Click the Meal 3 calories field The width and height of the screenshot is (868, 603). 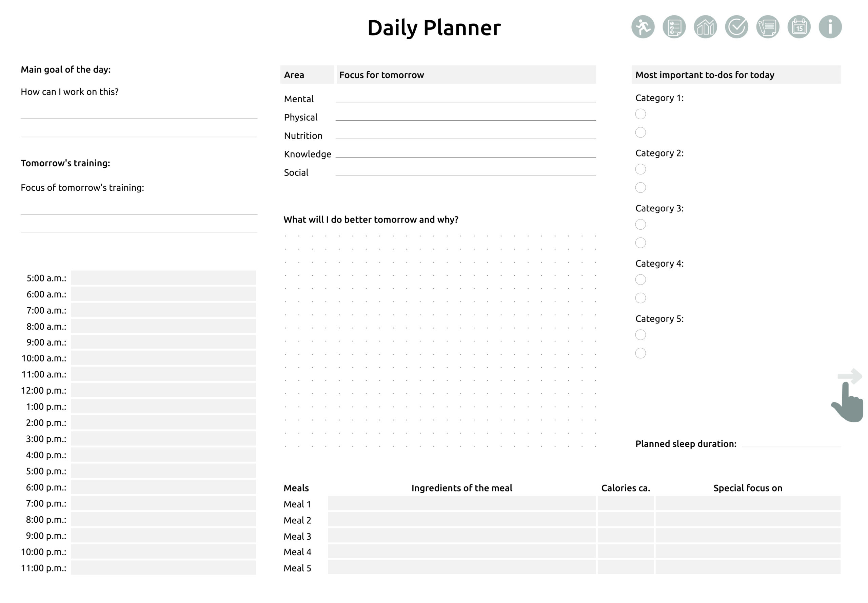(625, 536)
